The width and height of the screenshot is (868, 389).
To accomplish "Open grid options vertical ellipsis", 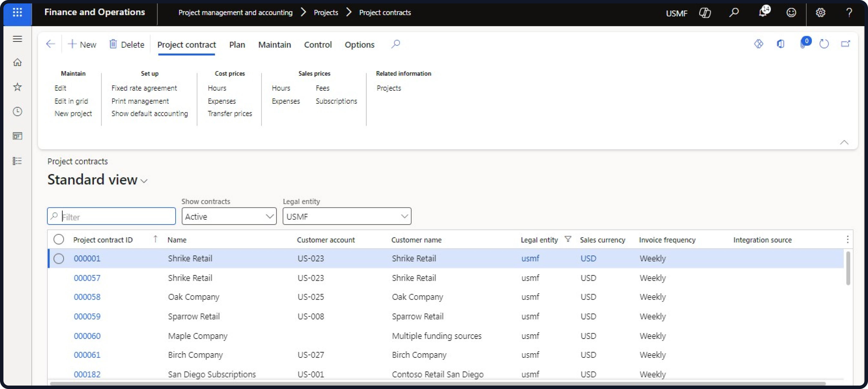I will 847,239.
